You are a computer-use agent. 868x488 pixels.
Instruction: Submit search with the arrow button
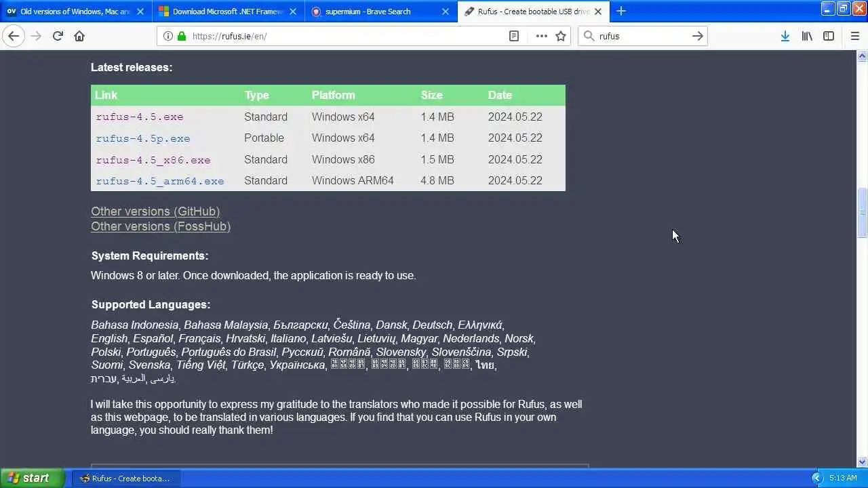click(x=697, y=36)
